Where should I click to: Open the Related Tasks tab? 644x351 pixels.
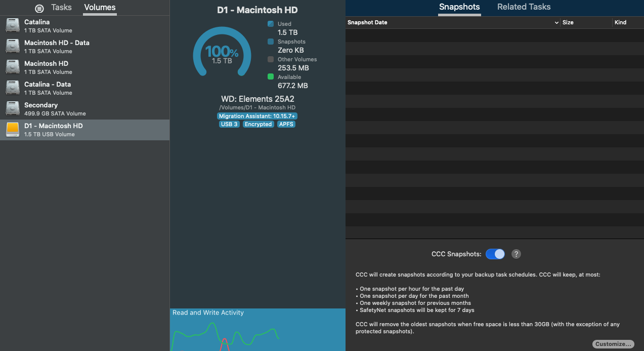[x=524, y=7]
